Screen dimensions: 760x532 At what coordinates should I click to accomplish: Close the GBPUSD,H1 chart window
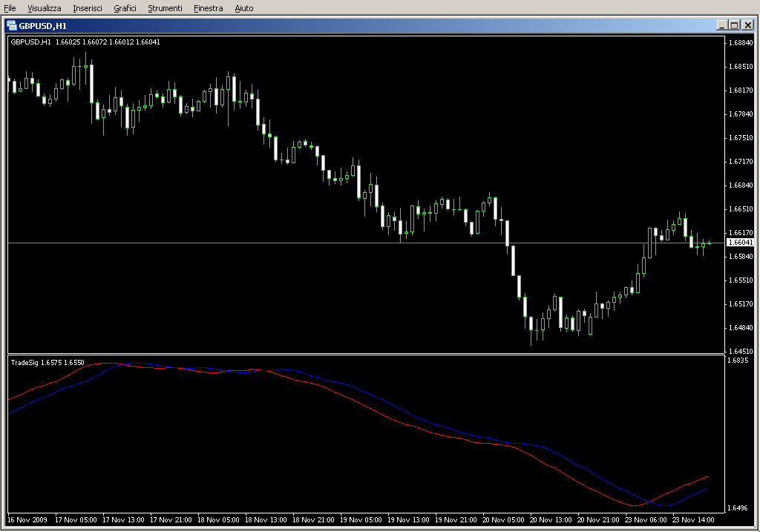[x=747, y=25]
